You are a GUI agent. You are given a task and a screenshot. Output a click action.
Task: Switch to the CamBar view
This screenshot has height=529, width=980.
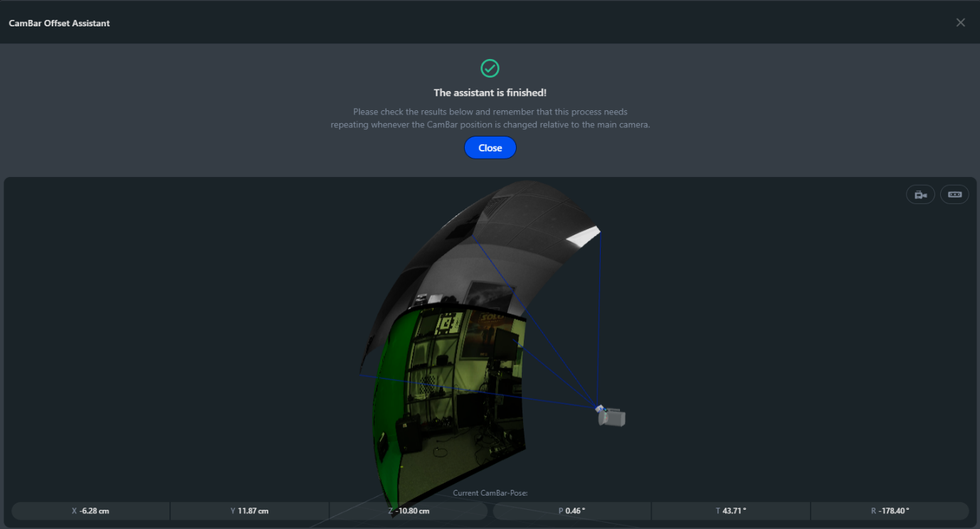click(x=954, y=195)
